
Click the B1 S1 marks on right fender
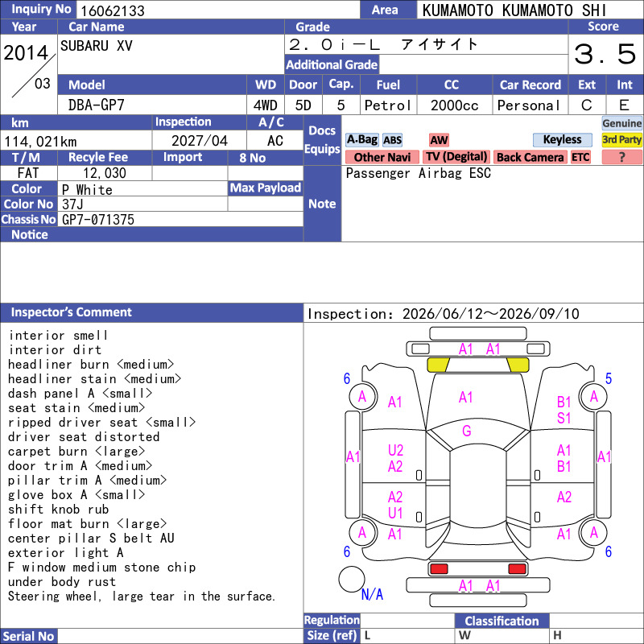point(564,410)
